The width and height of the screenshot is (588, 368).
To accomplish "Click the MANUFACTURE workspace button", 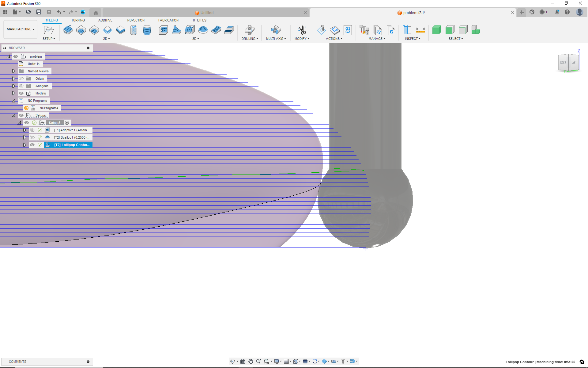I will 20,29.
